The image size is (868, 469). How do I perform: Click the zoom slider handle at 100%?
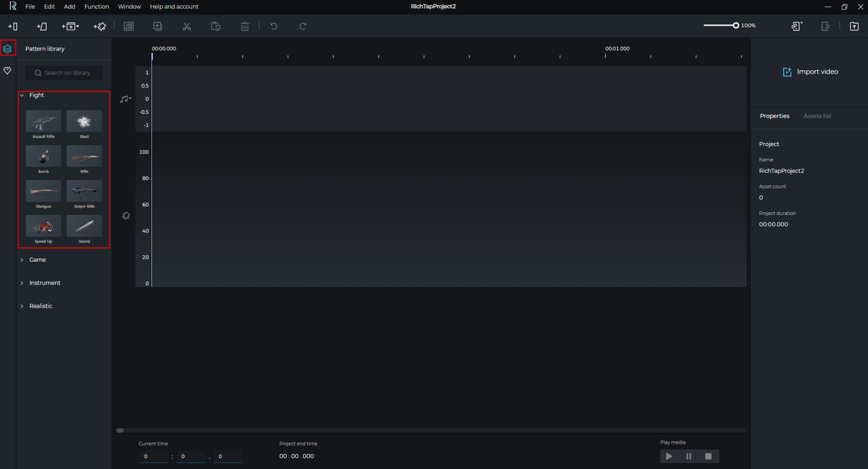coord(736,26)
